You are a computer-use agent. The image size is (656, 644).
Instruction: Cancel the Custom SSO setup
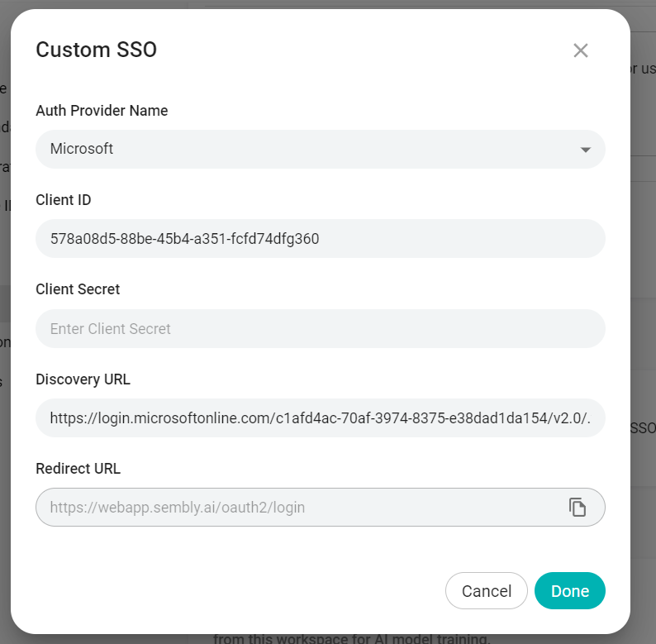point(487,591)
